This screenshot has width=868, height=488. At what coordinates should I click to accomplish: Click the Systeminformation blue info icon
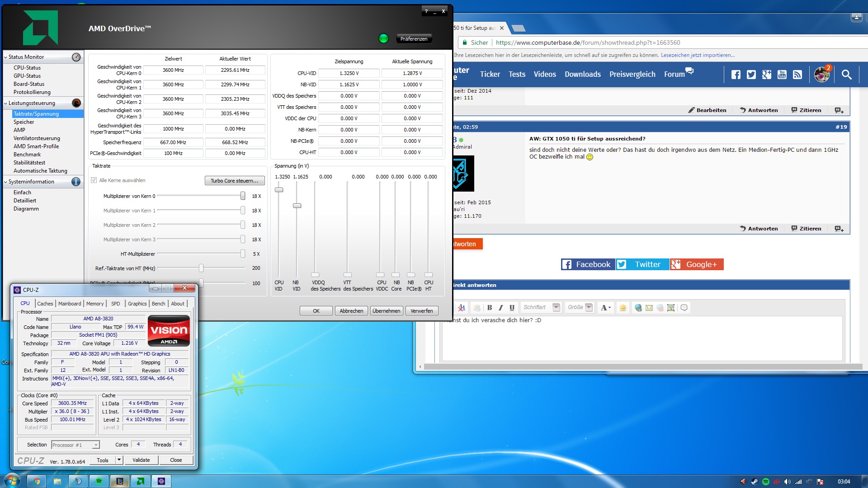pos(76,182)
